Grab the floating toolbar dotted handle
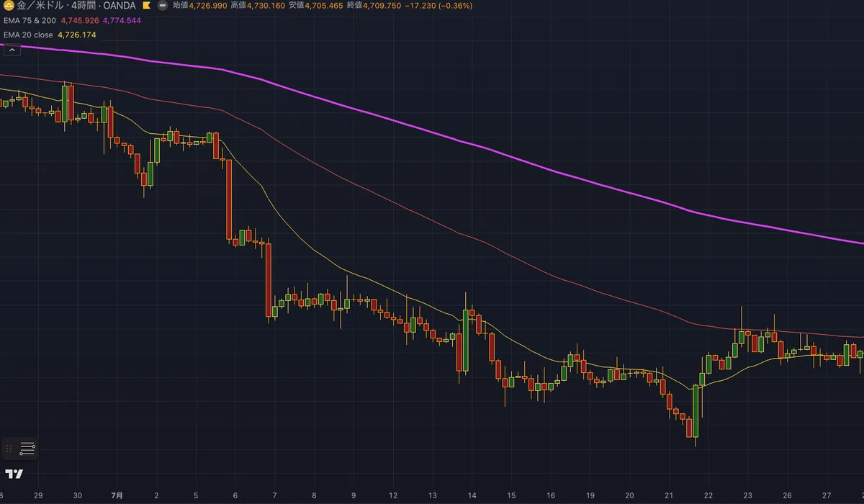 tap(9, 449)
